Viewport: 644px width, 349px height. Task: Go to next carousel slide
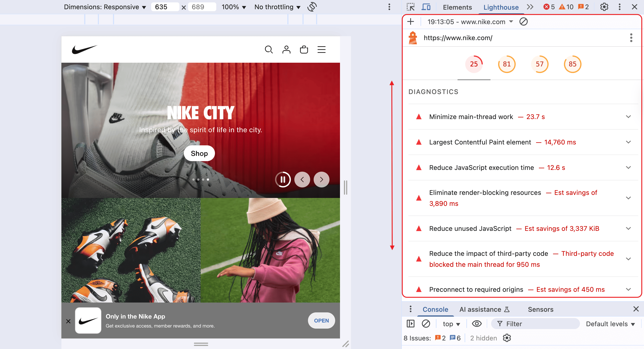(321, 179)
